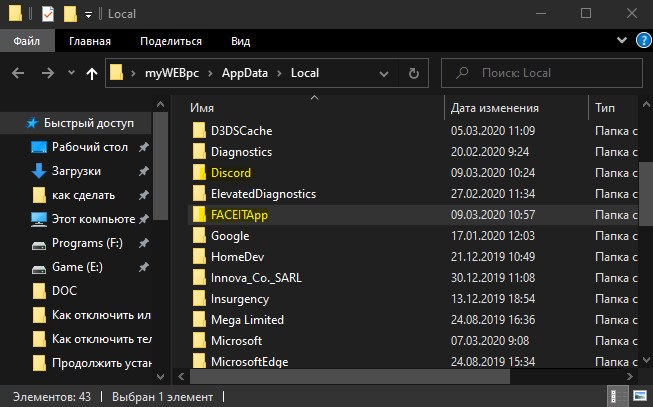Click the file list scroll-up arrow
The image size is (653, 407).
click(x=646, y=104)
